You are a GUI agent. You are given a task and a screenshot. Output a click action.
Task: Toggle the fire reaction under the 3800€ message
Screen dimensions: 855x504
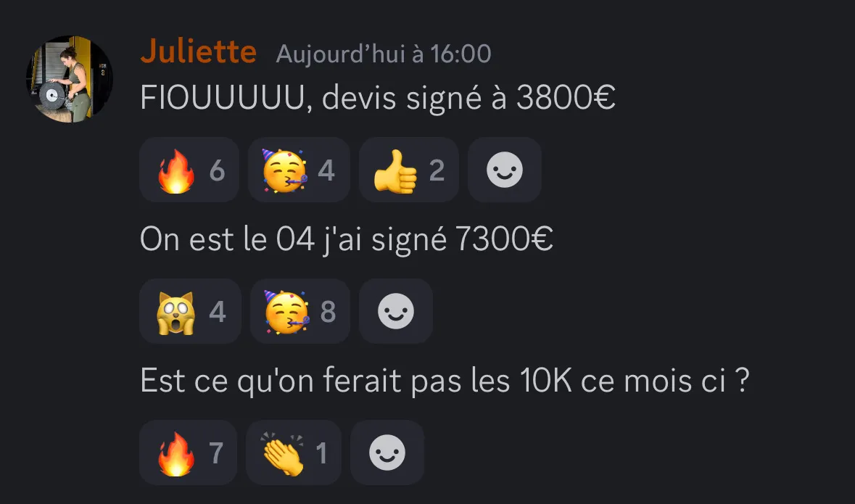(189, 170)
